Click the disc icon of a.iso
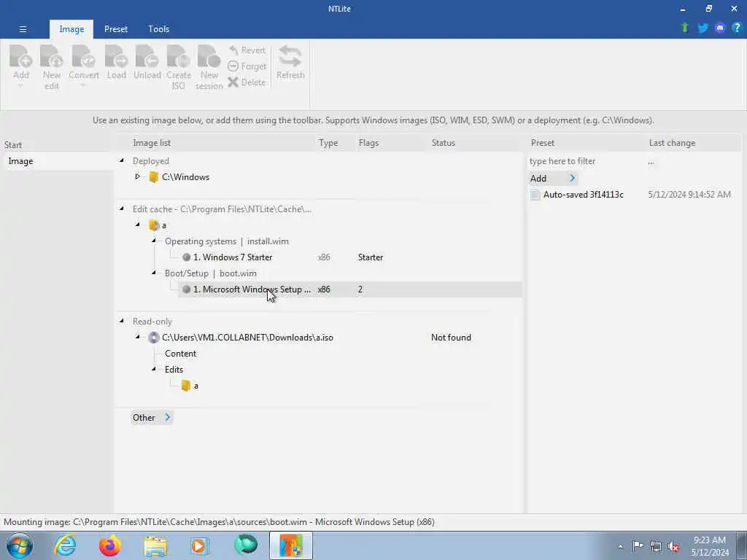Viewport: 747px width, 560px height. point(153,338)
